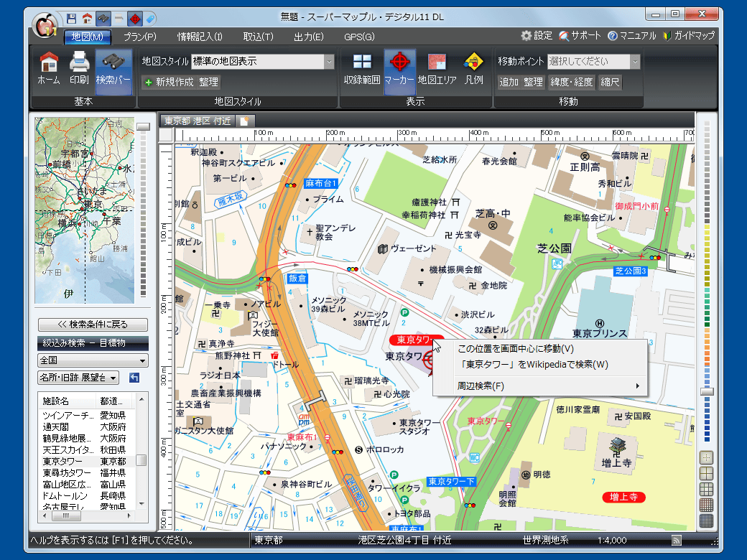747x560 pixels.
Task: Click the 緯度・経度 button
Action: pyautogui.click(x=571, y=82)
